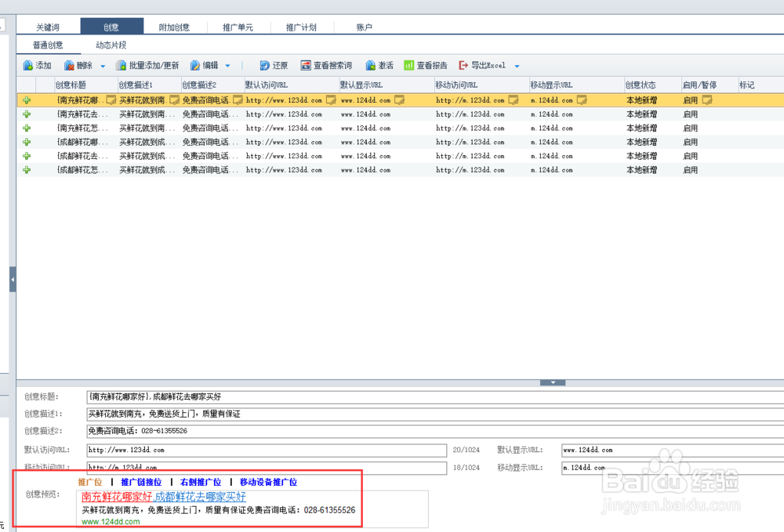Image resolution: width=784 pixels, height=532 pixels.
Task: Click the 创意描述2 column header
Action: [212, 85]
